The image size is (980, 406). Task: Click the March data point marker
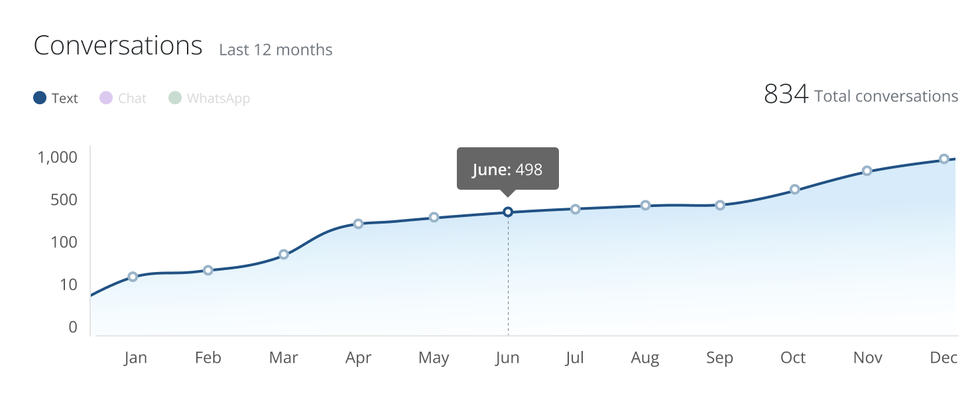point(284,254)
